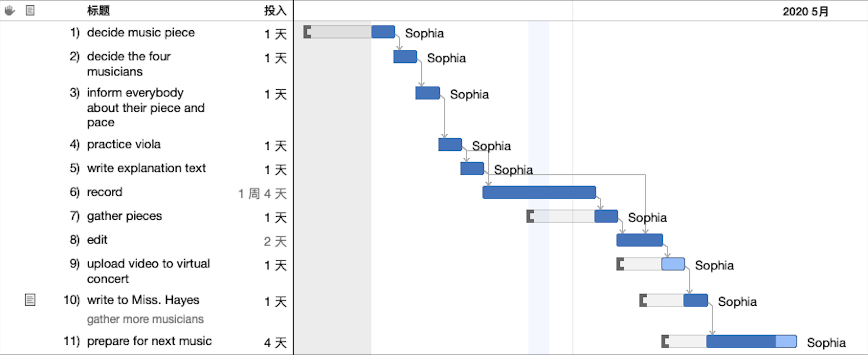Open note icon beside write to Miss. Hayes
The image size is (868, 355).
30,299
